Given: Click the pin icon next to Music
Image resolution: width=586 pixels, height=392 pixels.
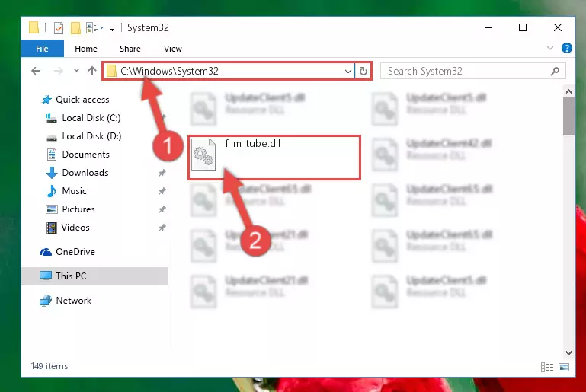Looking at the screenshot, I should coord(162,191).
